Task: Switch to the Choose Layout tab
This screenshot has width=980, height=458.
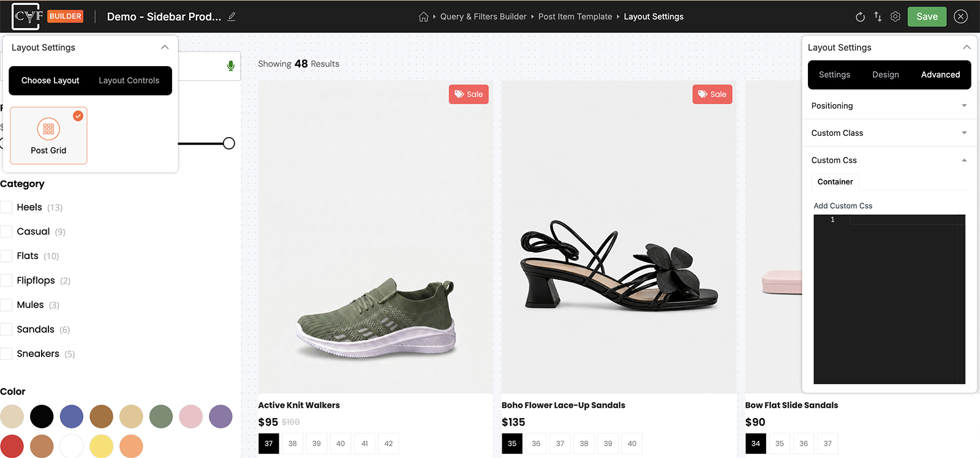Action: pyautogui.click(x=50, y=80)
